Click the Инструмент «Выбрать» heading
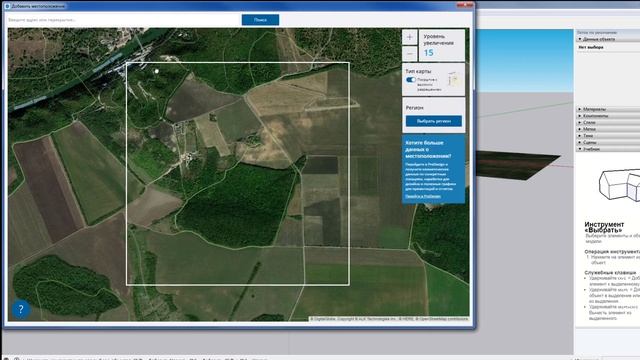Viewport: 640px width, 360px height. [x=604, y=227]
